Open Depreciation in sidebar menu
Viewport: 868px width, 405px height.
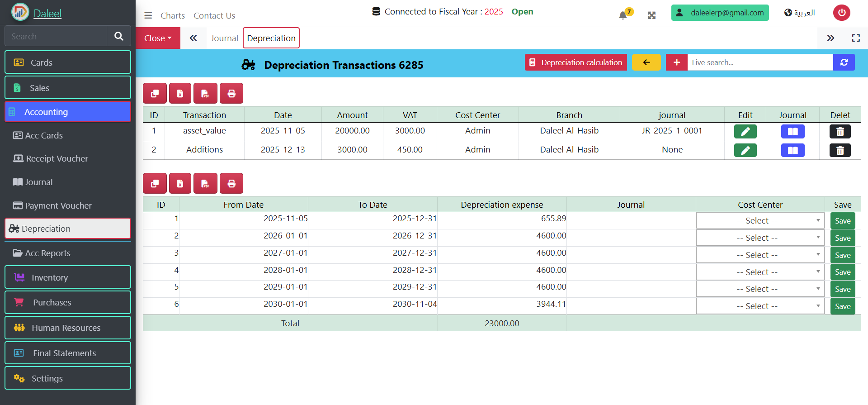point(68,229)
